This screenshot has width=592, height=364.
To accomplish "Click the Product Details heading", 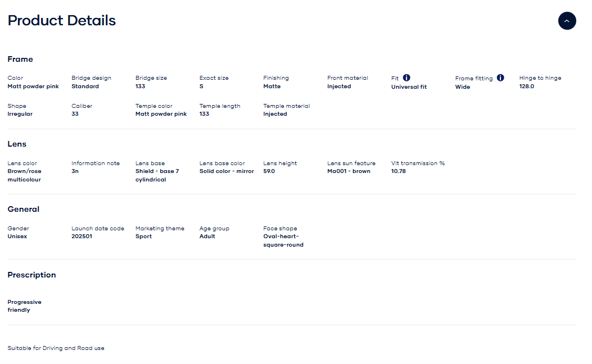I will pyautogui.click(x=62, y=21).
